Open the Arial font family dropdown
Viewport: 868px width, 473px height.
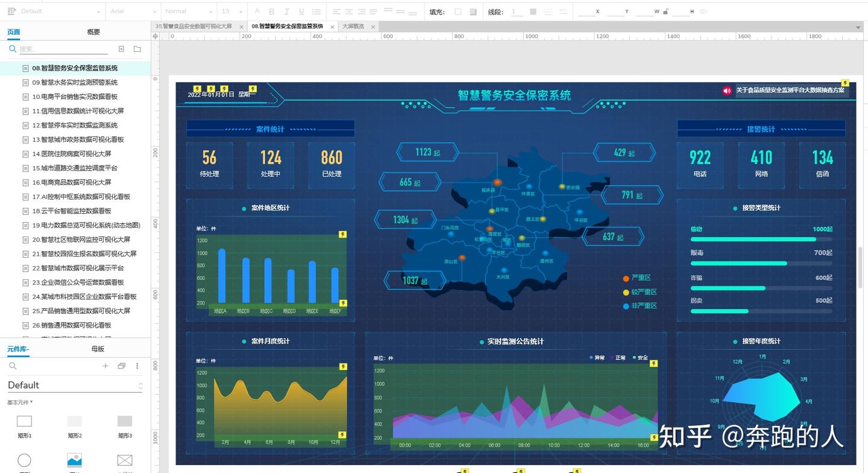pos(134,11)
